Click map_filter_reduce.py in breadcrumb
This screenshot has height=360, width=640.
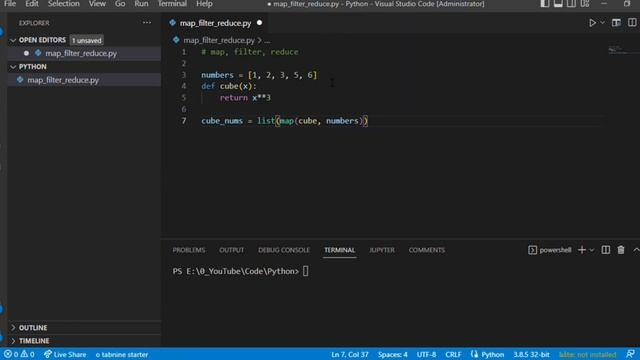(x=219, y=40)
